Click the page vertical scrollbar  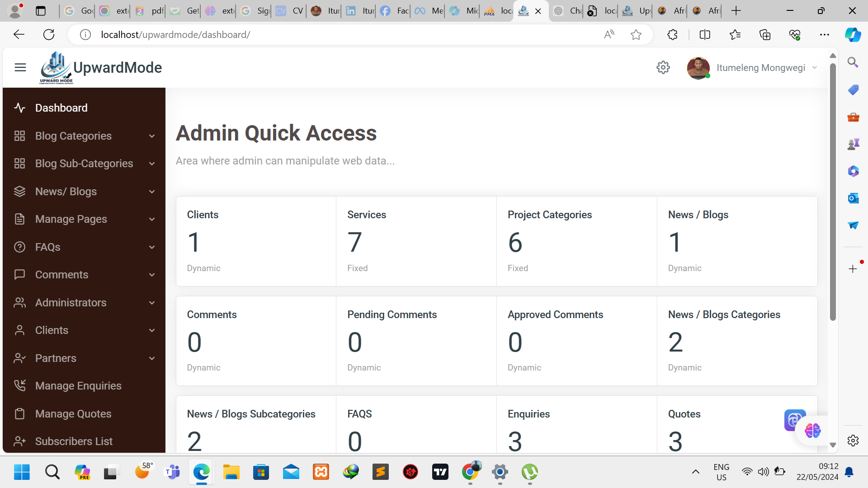(833, 190)
